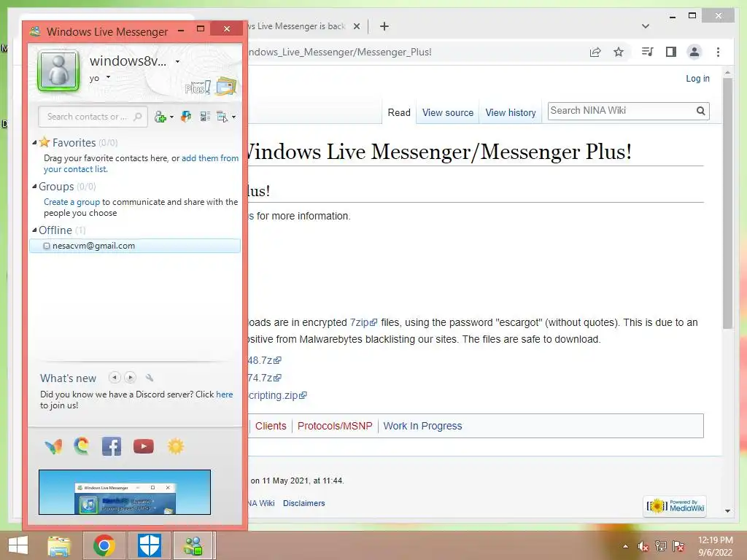747x560 pixels.
Task: Click the Log in link
Action: coord(697,79)
